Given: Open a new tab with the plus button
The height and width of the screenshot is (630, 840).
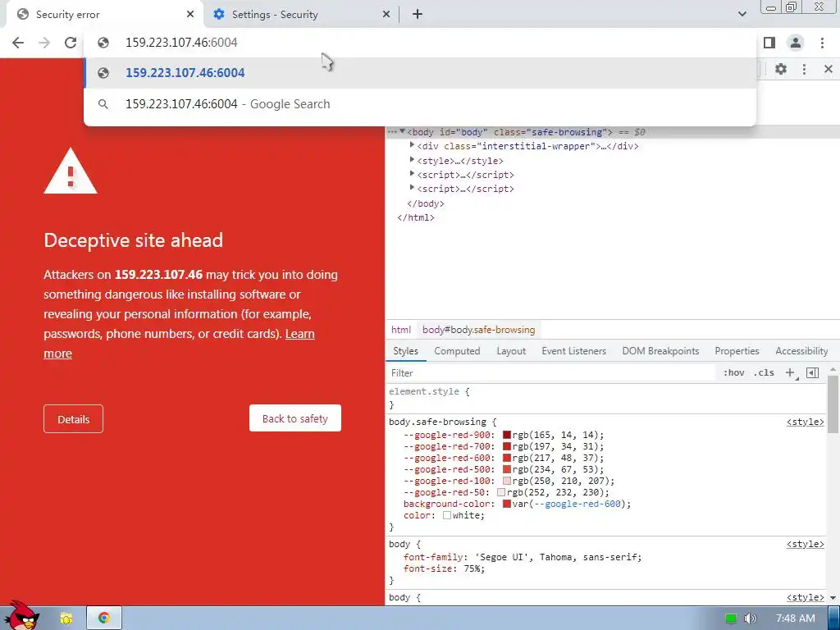Looking at the screenshot, I should [x=418, y=15].
